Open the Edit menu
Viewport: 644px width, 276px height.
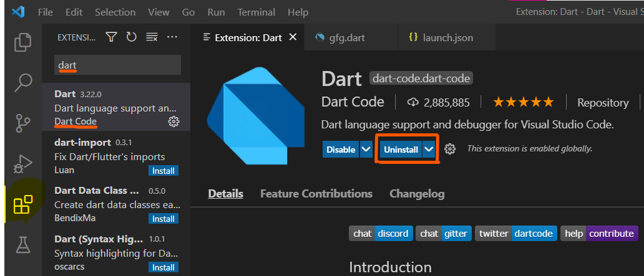pos(74,12)
